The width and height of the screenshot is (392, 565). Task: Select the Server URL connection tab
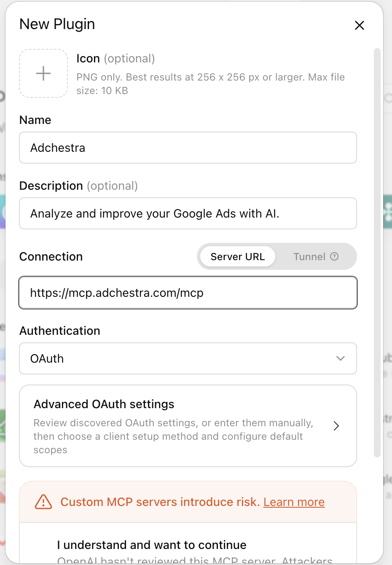[238, 256]
